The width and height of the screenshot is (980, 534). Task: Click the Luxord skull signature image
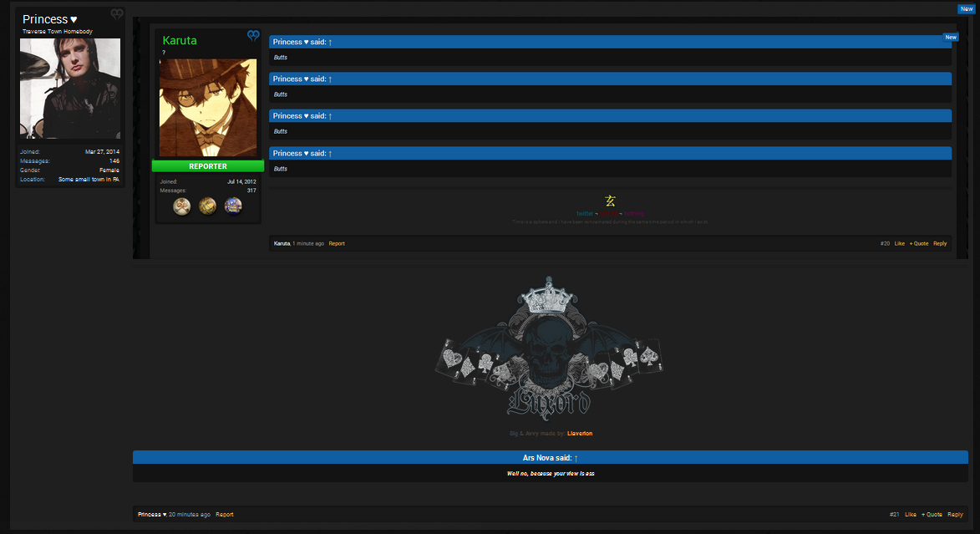click(550, 348)
